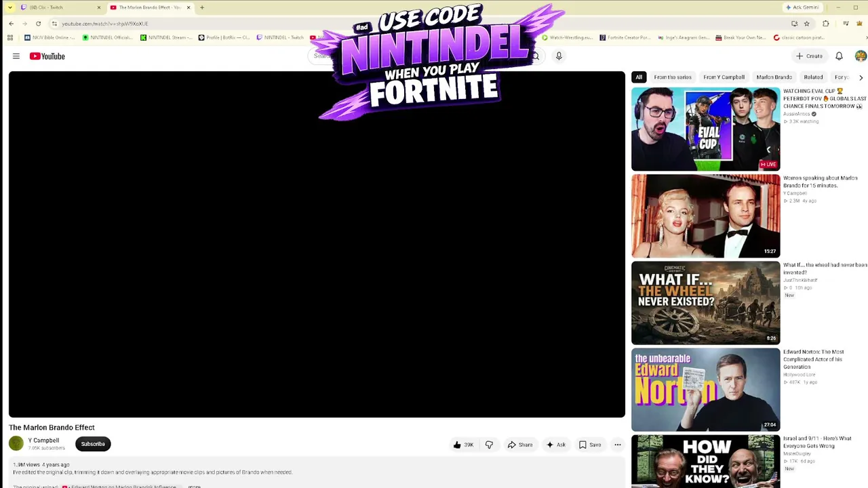Open the NINTINDEL Stream bookmark
The image size is (868, 488).
166,38
